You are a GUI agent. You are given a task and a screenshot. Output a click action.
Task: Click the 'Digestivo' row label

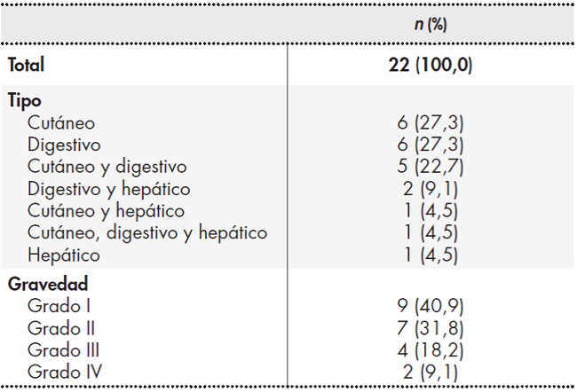coord(64,145)
